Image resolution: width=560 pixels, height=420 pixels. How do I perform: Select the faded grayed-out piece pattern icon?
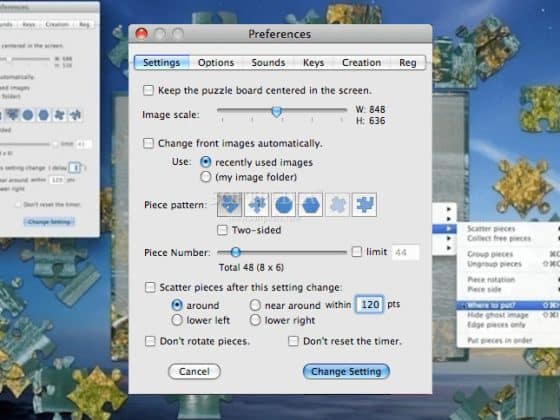click(x=338, y=205)
